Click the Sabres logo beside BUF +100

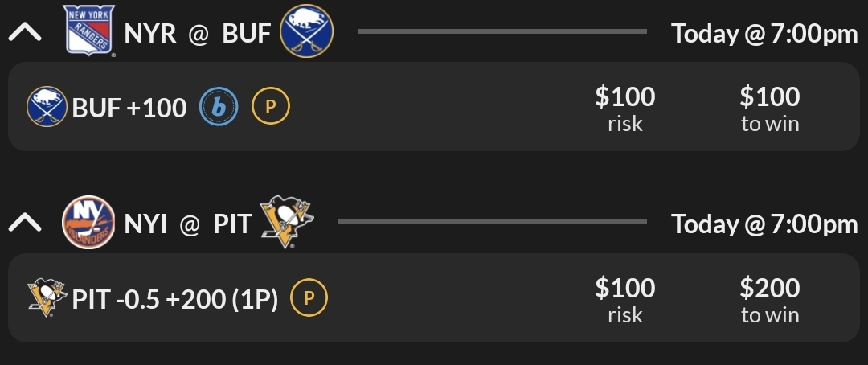47,107
